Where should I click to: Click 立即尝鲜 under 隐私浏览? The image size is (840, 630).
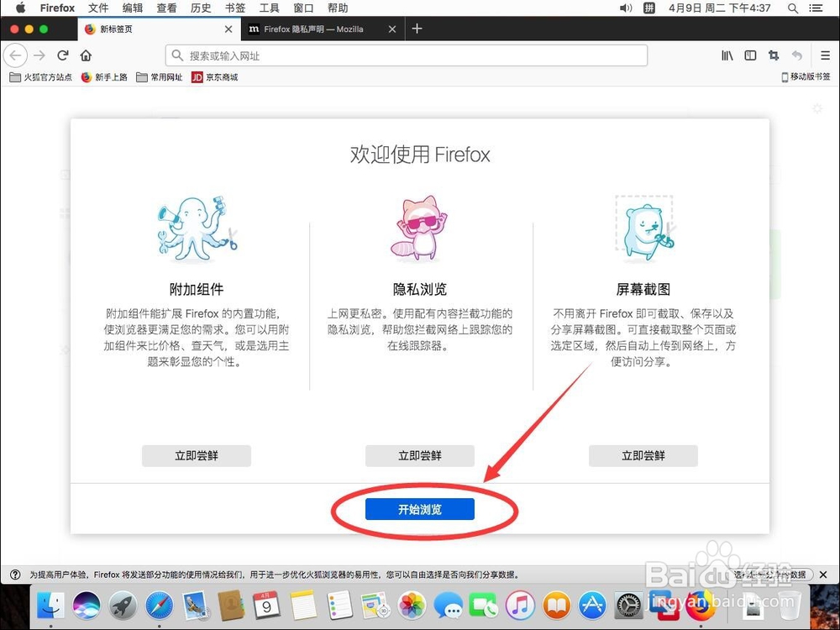pyautogui.click(x=419, y=455)
